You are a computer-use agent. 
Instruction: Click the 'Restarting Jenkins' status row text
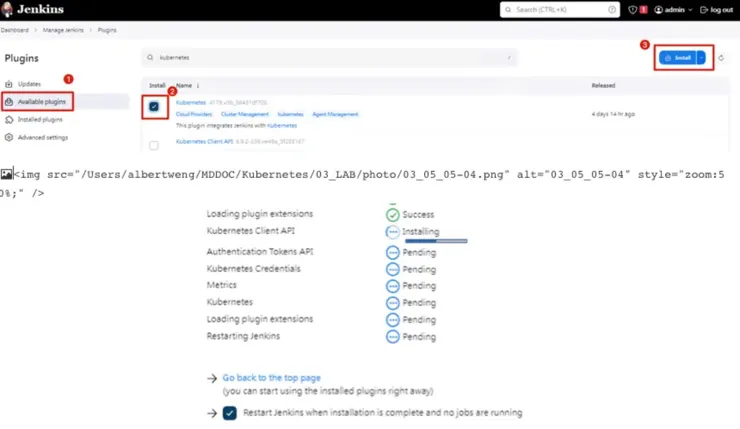click(x=243, y=336)
